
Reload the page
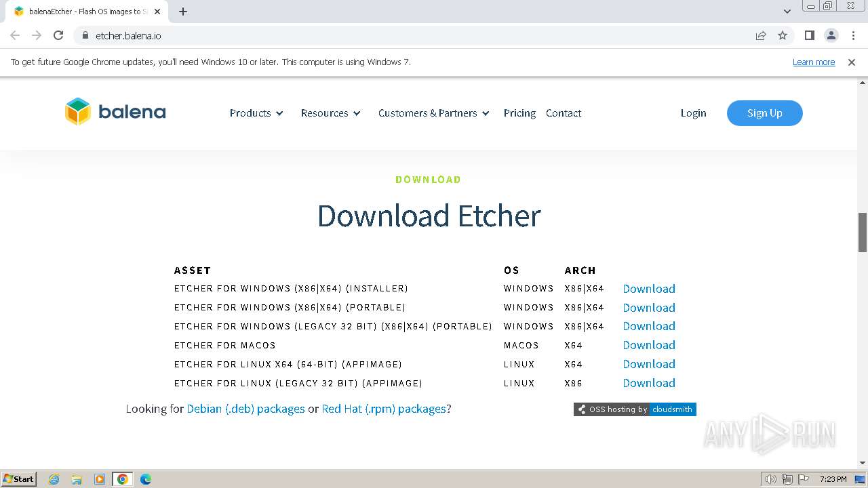[x=58, y=35]
